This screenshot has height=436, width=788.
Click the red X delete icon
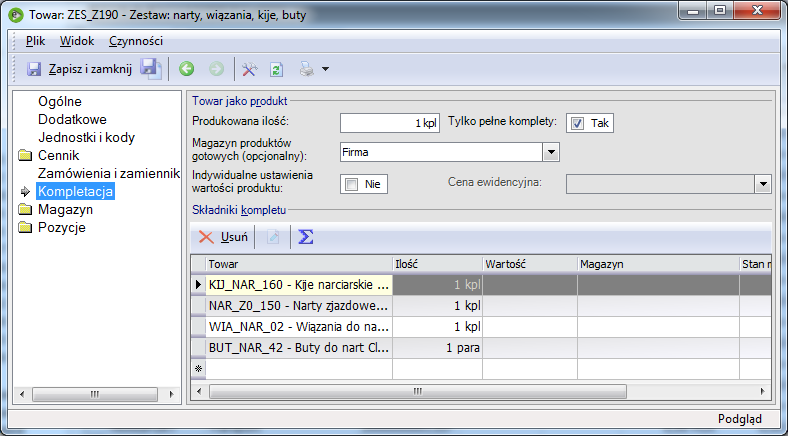pos(206,237)
